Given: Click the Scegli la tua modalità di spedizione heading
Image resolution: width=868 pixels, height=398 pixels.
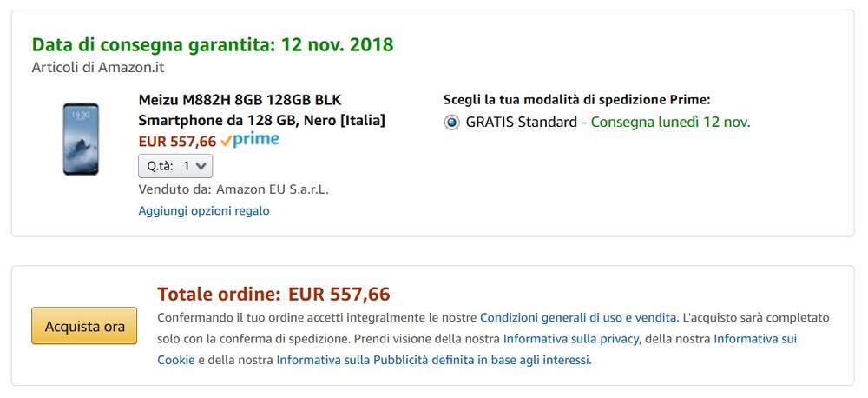Looking at the screenshot, I should (577, 100).
